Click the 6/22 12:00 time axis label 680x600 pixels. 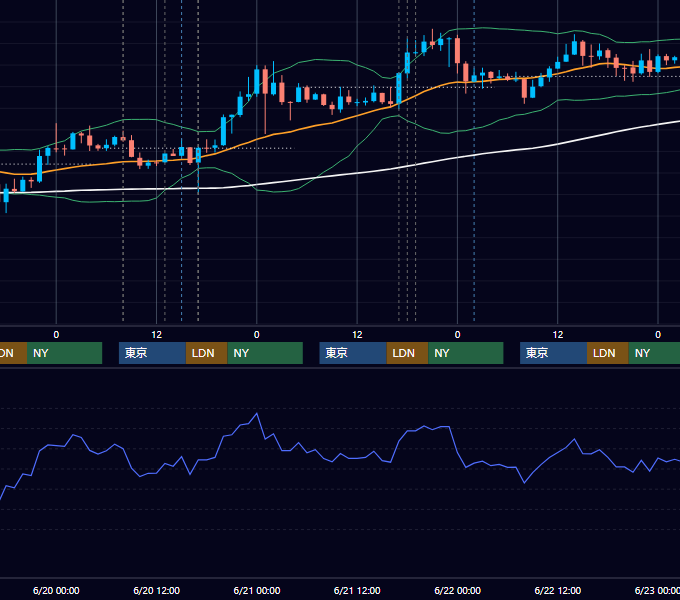tap(558, 590)
